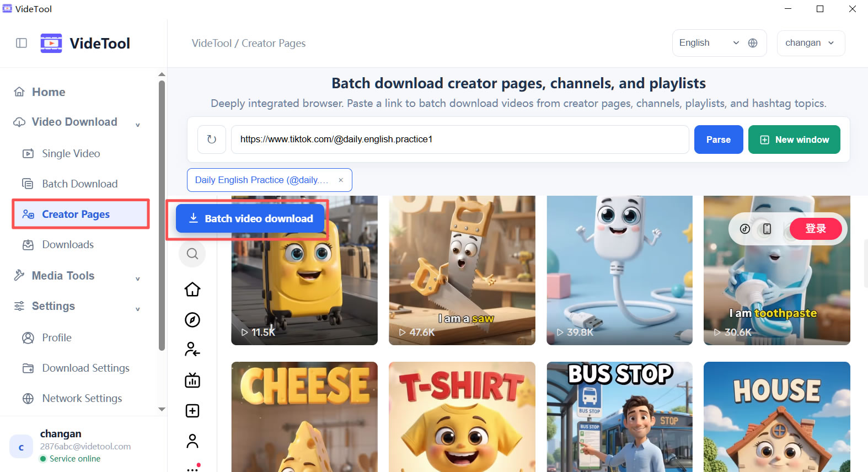This screenshot has height=472, width=868.
Task: Click Batch video download button
Action: (250, 218)
